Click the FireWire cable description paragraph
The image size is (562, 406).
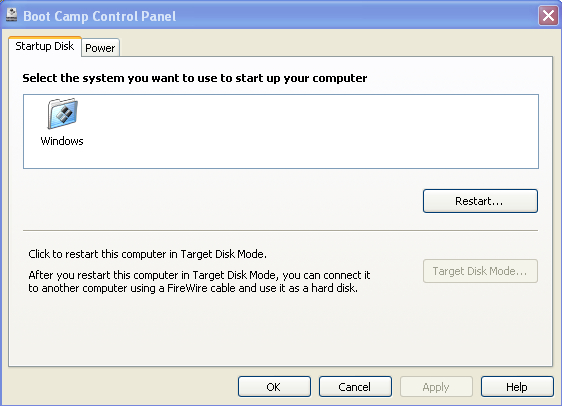tap(199, 282)
